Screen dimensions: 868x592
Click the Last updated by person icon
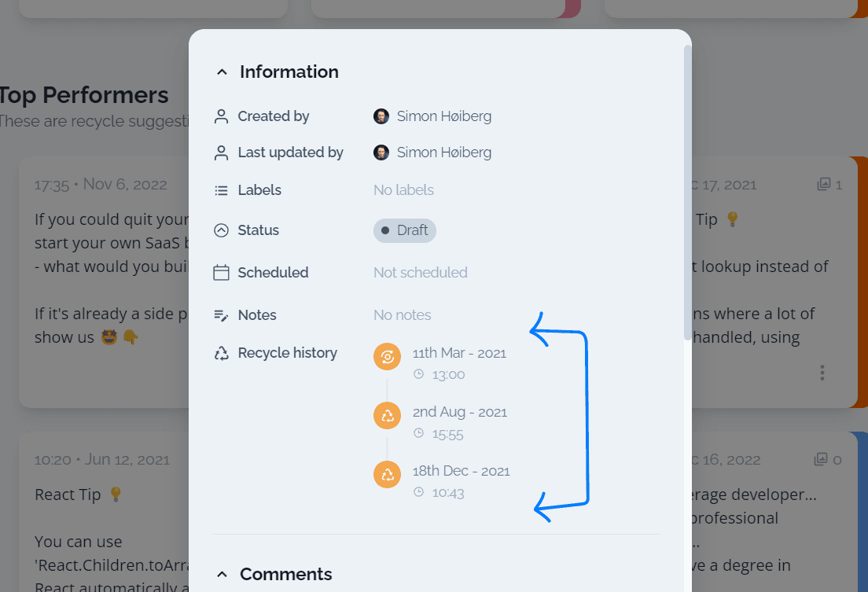[x=222, y=153]
